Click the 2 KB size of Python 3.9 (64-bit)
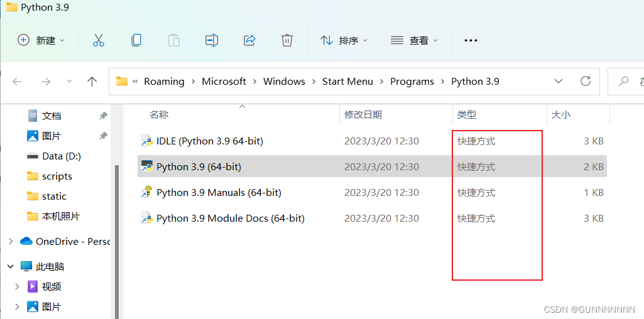Viewport: 644px width, 319px height. (594, 166)
